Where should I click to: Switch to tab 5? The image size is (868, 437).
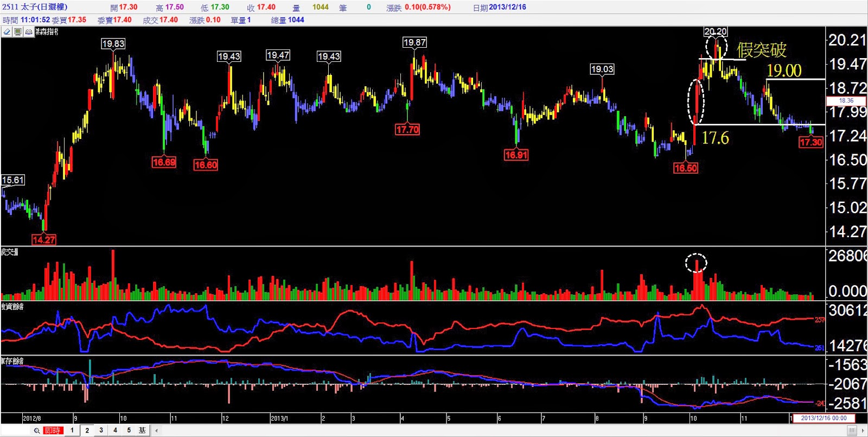click(x=129, y=430)
